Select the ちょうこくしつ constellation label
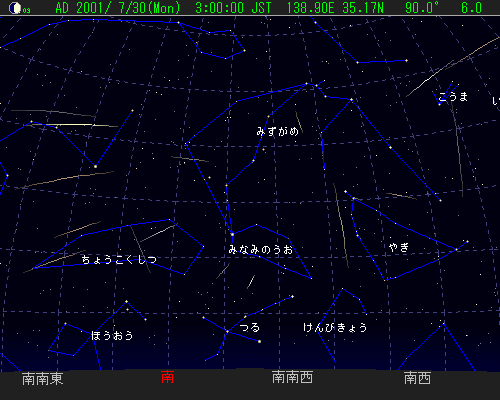 119,259
